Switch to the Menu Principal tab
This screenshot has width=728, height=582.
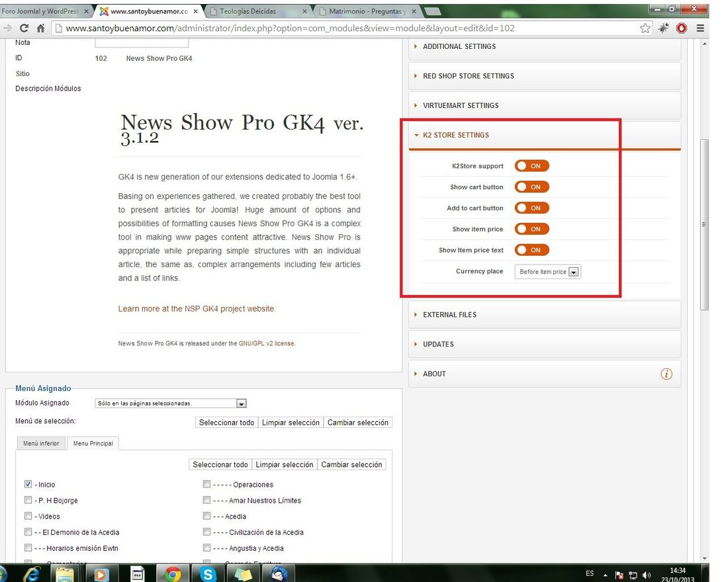(x=93, y=444)
